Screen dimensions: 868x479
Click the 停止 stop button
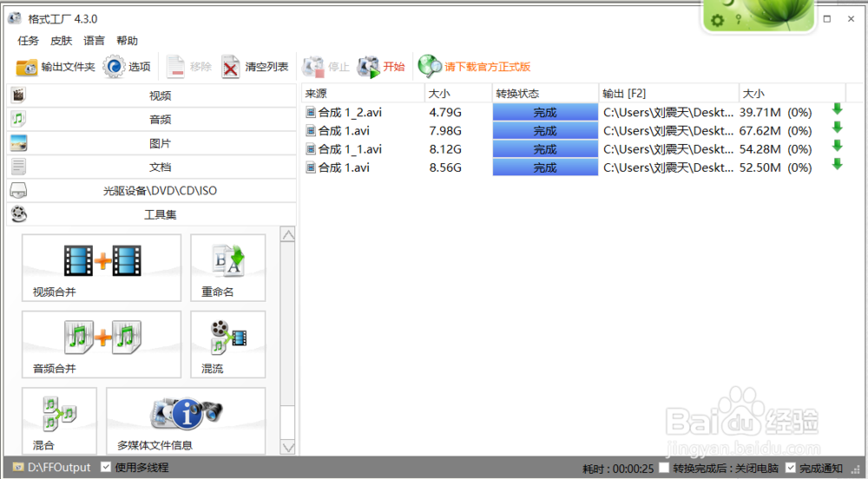tap(325, 67)
